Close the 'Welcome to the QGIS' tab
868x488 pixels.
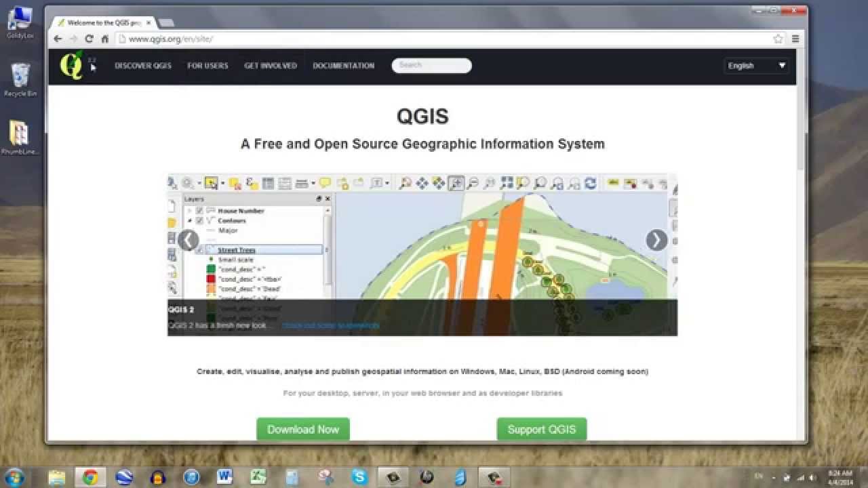(149, 22)
